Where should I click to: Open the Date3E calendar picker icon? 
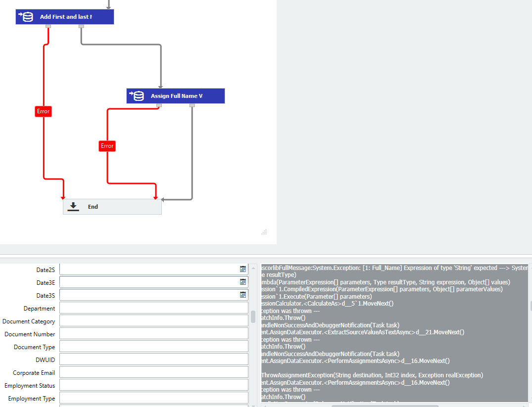(242, 282)
